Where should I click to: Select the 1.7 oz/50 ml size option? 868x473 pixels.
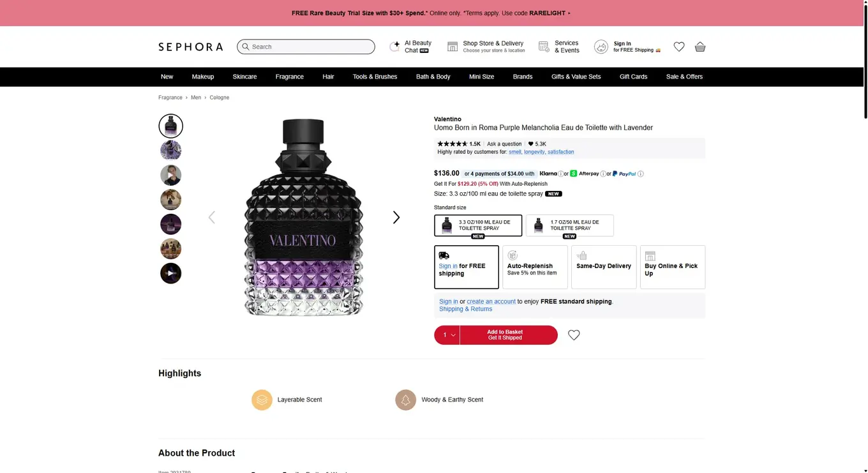point(569,225)
